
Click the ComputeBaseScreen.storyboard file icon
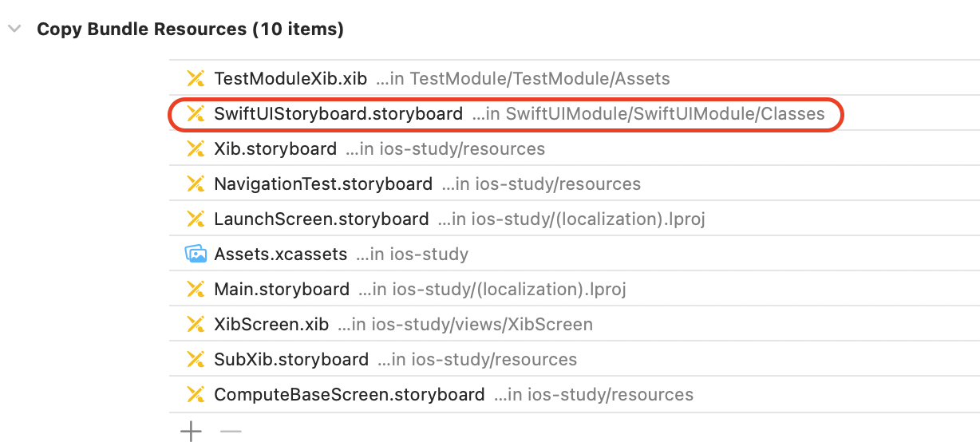[196, 394]
